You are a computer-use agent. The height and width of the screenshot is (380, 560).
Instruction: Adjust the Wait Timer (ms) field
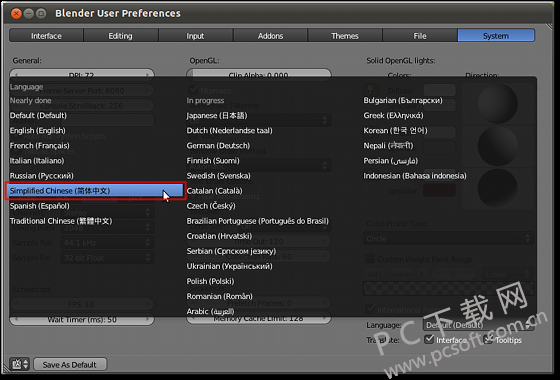(82, 320)
